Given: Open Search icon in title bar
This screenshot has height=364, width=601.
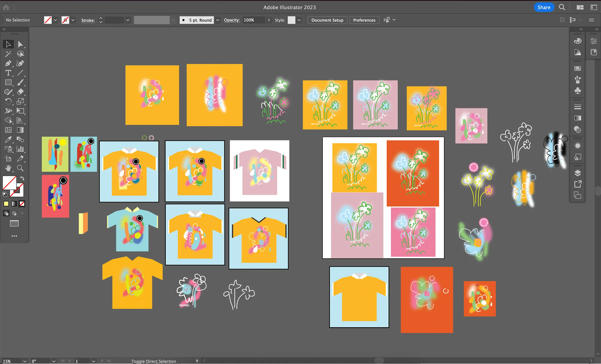Looking at the screenshot, I should pyautogui.click(x=562, y=7).
